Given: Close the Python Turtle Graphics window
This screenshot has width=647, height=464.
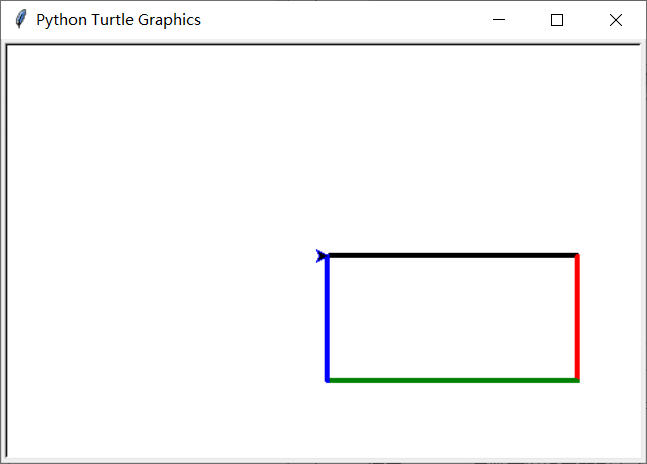Looking at the screenshot, I should coord(616,20).
